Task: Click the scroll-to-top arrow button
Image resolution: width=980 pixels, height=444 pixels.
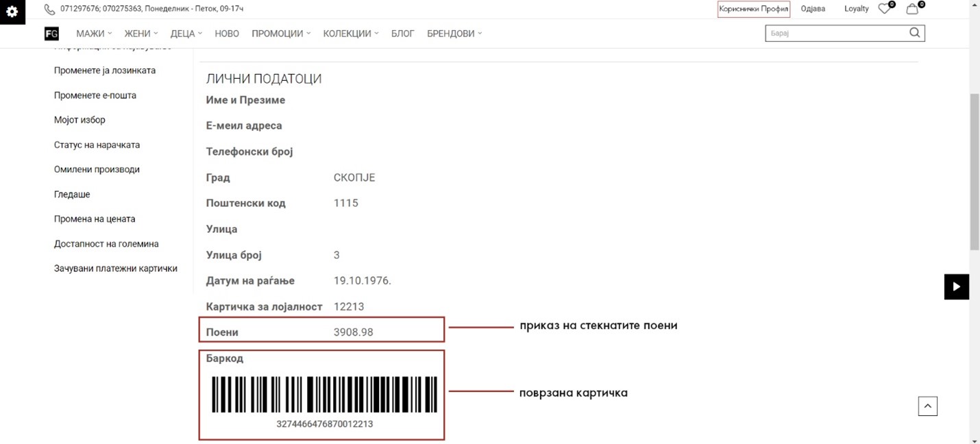Action: pyautogui.click(x=927, y=406)
